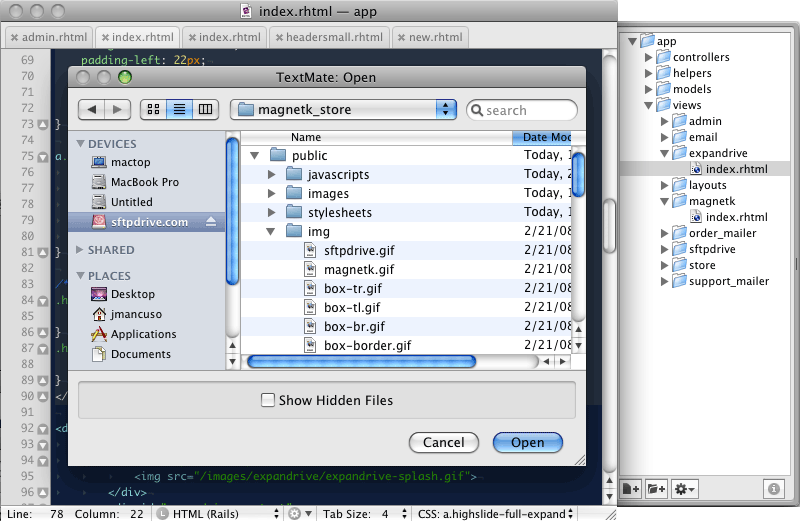Image resolution: width=800 pixels, height=521 pixels.
Task: Switch to column view in Open dialog
Action: pos(205,109)
